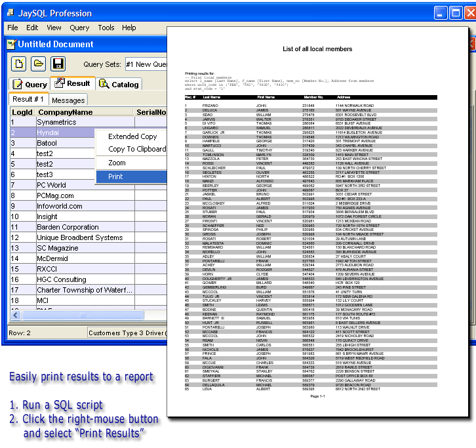
Task: Click the horizontal scrollbar thumb
Action: click(x=82, y=315)
